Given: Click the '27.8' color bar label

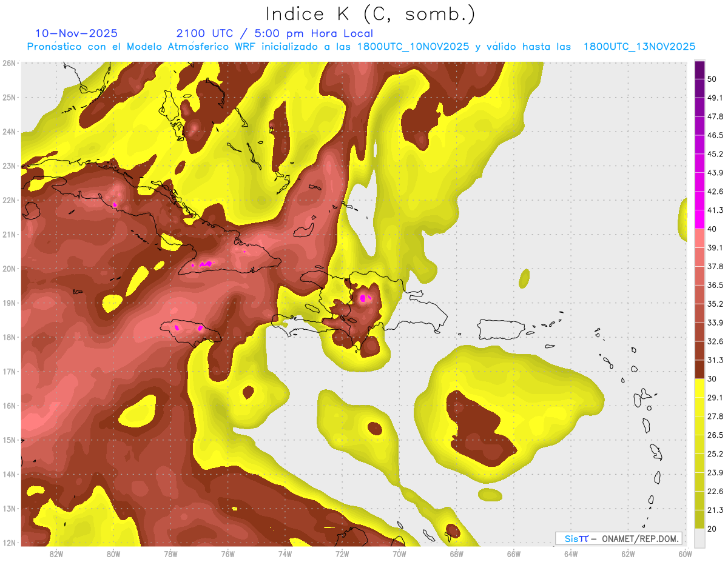Looking at the screenshot, I should 715,416.
